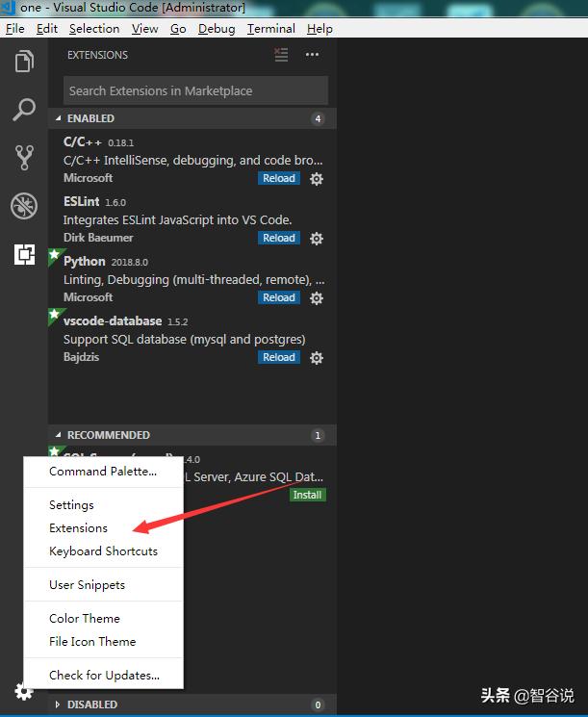The height and width of the screenshot is (717, 588).
Task: Click description 'Integrates ESLint JavaScript into VS Code.'
Action: pyautogui.click(x=177, y=220)
